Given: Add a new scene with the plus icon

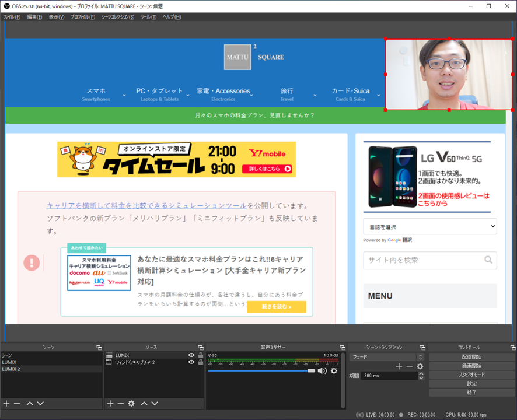Looking at the screenshot, I should 6,404.
